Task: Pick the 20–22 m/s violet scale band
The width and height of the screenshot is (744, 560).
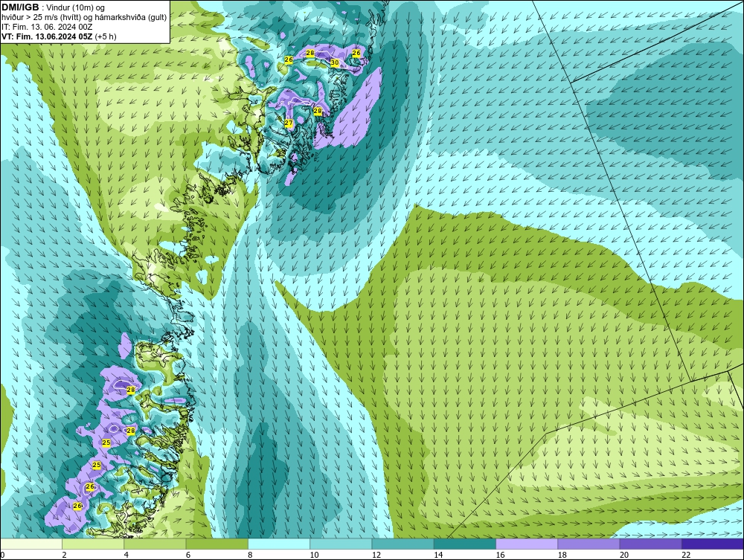Action: (650, 544)
